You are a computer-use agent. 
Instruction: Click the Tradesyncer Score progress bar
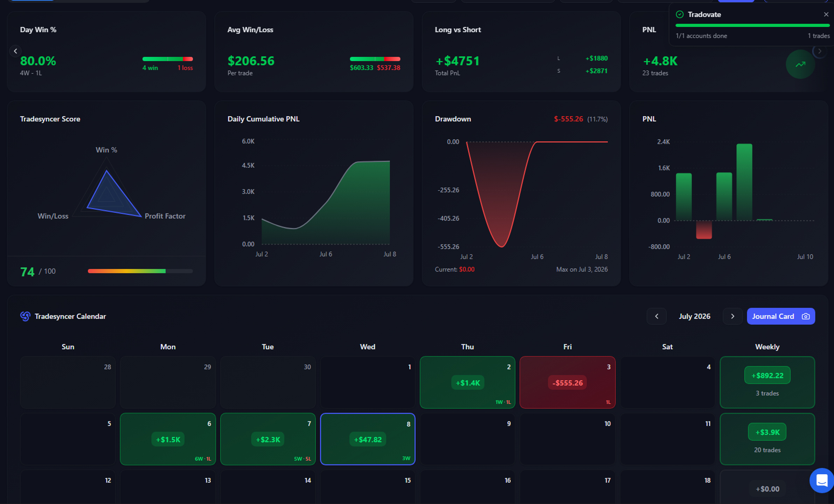pyautogui.click(x=140, y=271)
